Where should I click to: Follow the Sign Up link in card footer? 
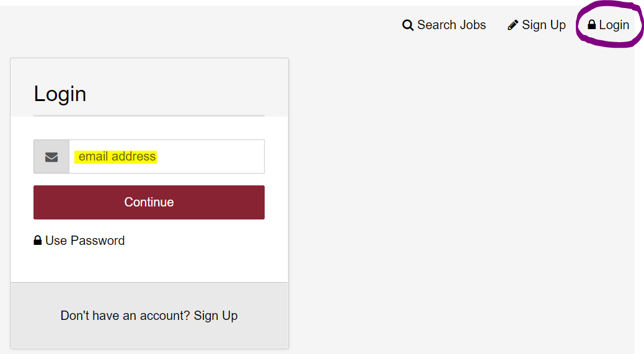(216, 316)
